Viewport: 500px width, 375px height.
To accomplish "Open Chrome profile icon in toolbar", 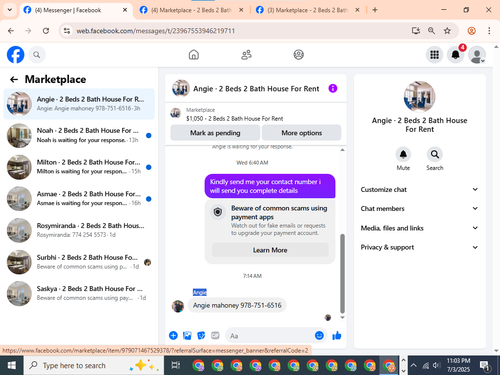I will (471, 31).
